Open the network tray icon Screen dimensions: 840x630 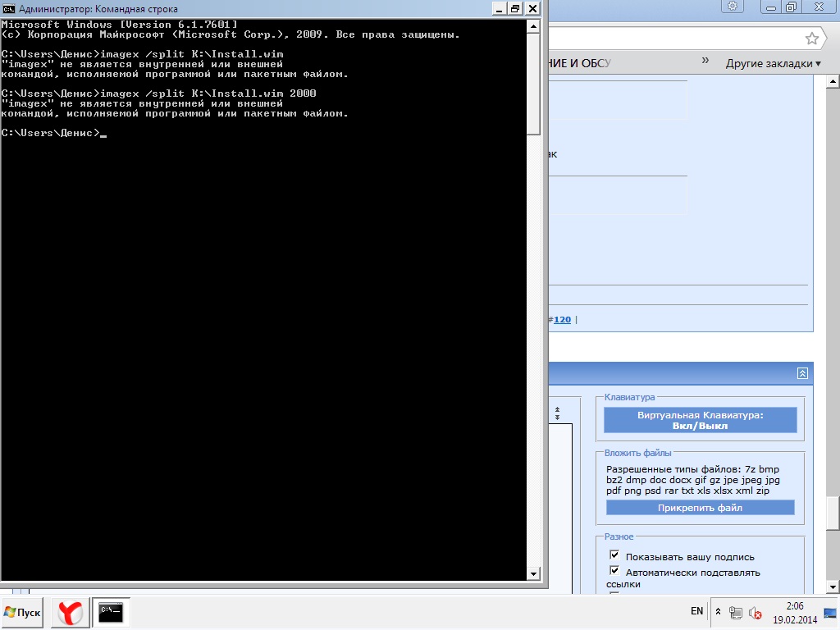click(736, 613)
